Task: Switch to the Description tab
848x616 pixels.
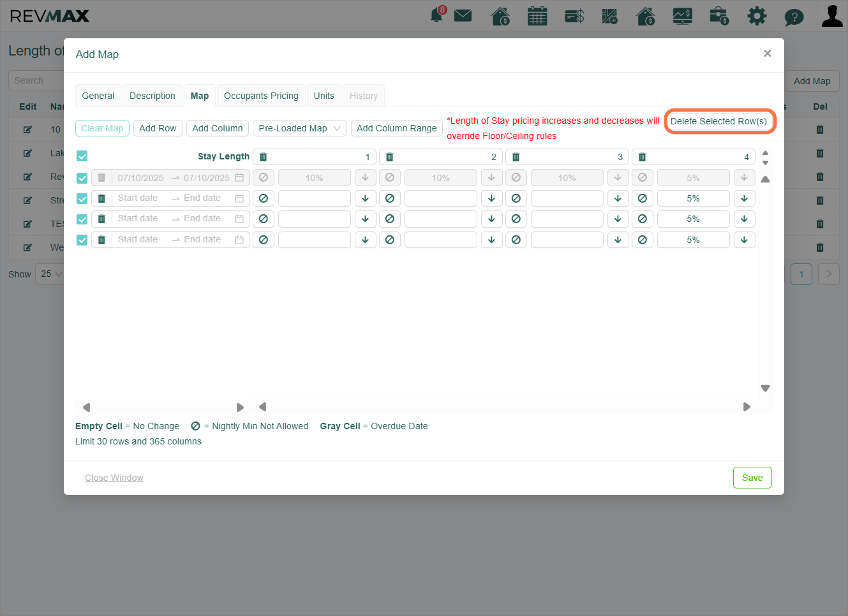Action: [152, 96]
